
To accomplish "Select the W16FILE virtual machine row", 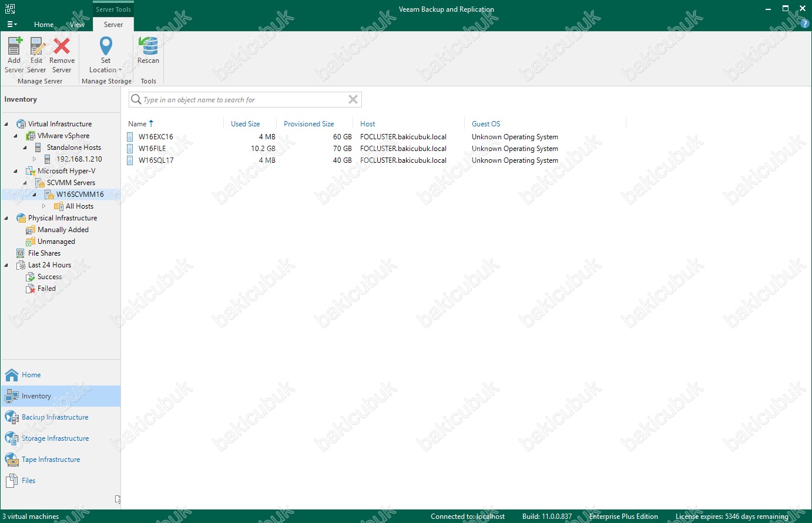I will pos(376,149).
